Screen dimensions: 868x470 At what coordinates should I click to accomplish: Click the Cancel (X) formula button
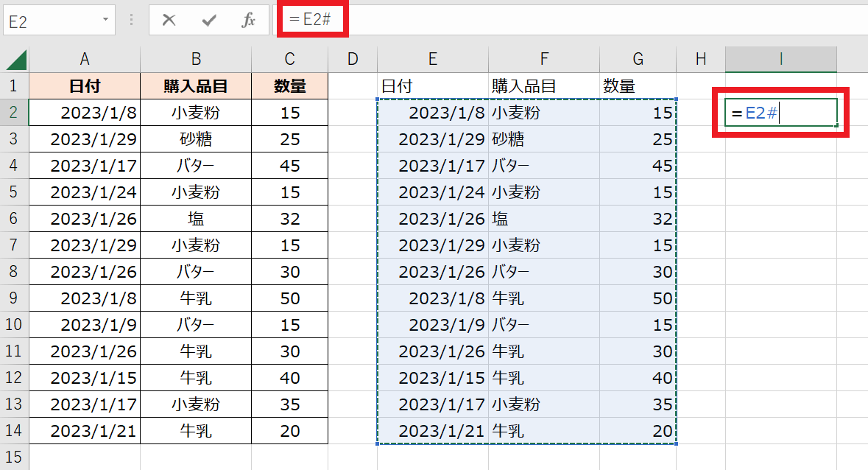tap(169, 21)
